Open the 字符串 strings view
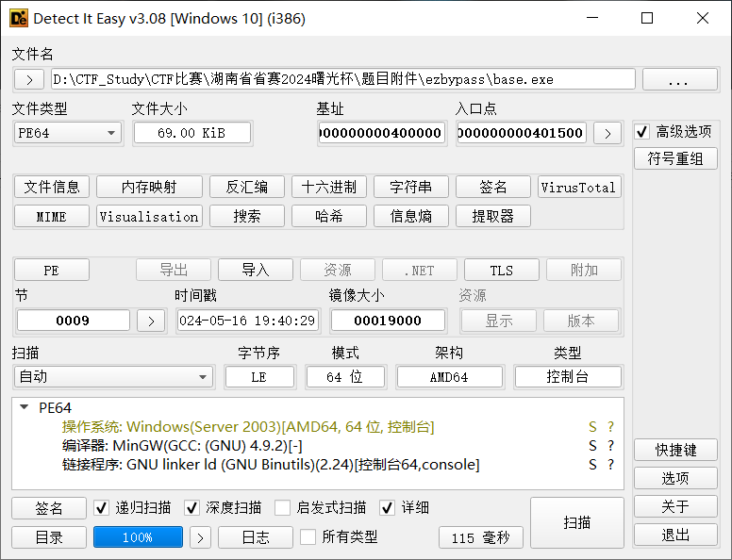Screen dimensions: 732x560 (x=411, y=187)
